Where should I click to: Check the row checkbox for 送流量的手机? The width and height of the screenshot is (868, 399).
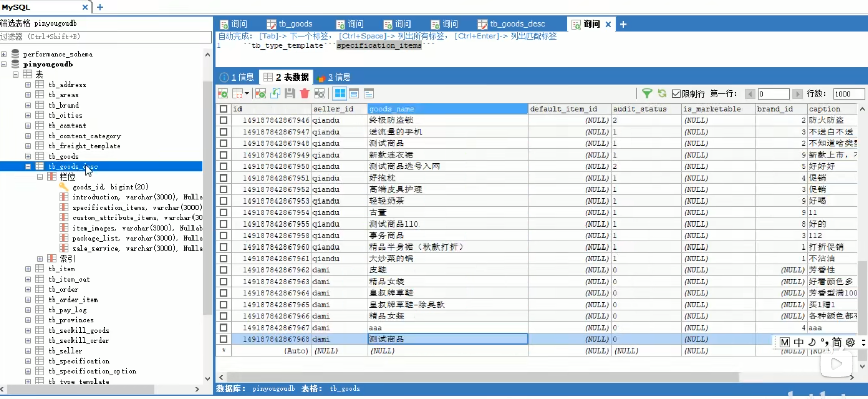tap(224, 132)
